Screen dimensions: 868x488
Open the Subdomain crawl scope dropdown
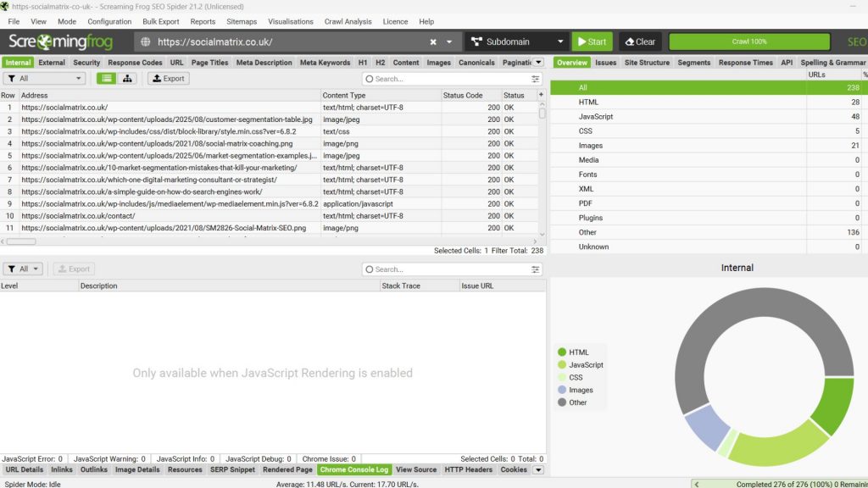(x=515, y=42)
